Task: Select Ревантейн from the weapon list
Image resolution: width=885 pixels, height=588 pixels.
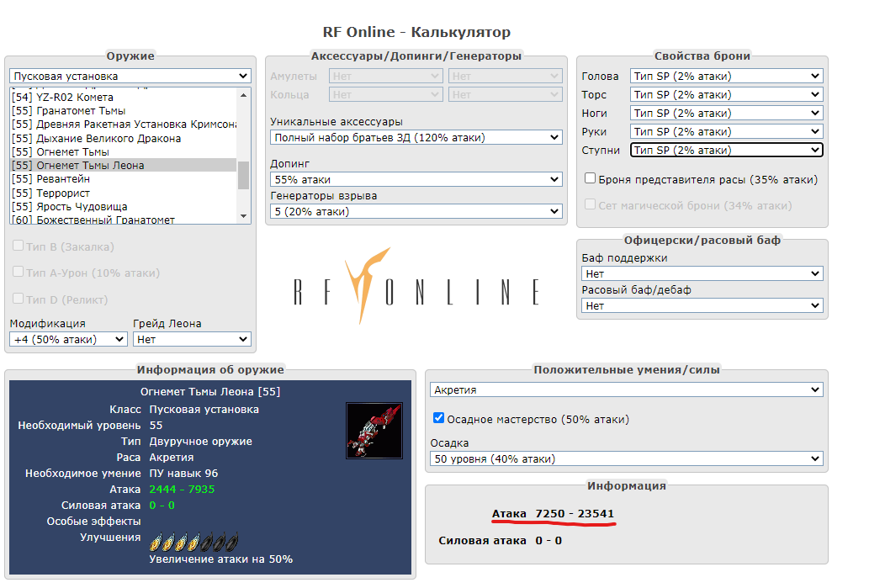Action: [51, 179]
